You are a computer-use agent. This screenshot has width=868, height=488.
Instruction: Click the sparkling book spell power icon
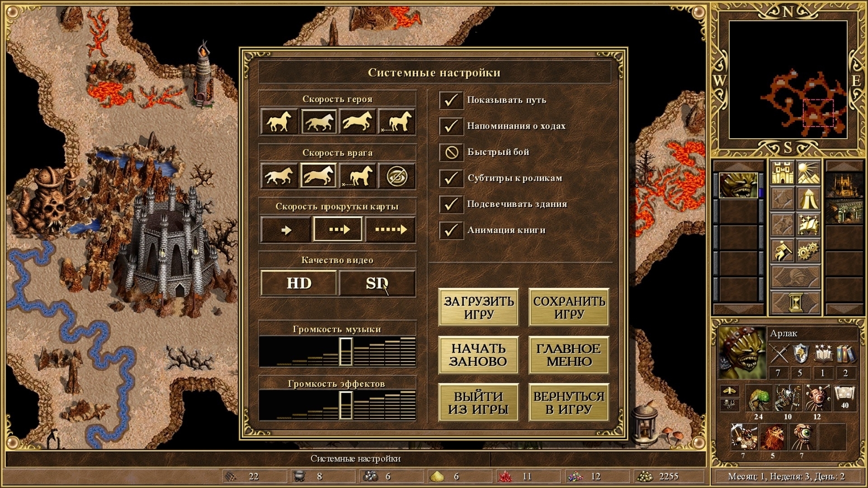click(823, 354)
